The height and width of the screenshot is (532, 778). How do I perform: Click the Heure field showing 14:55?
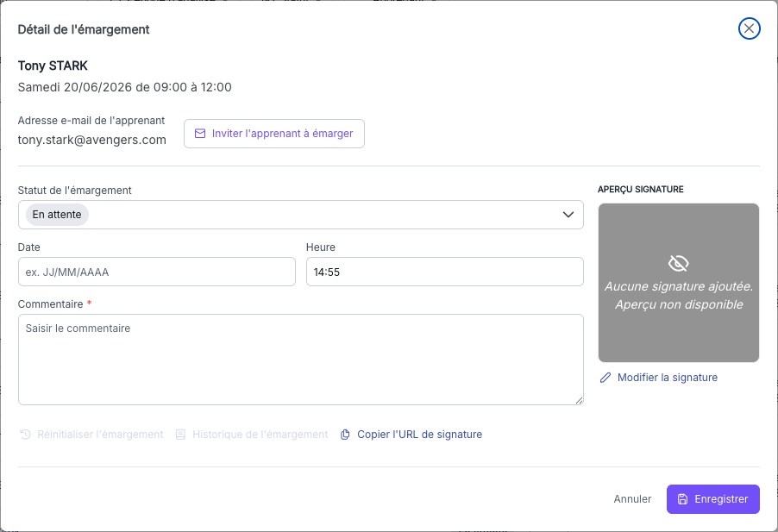[x=444, y=272]
